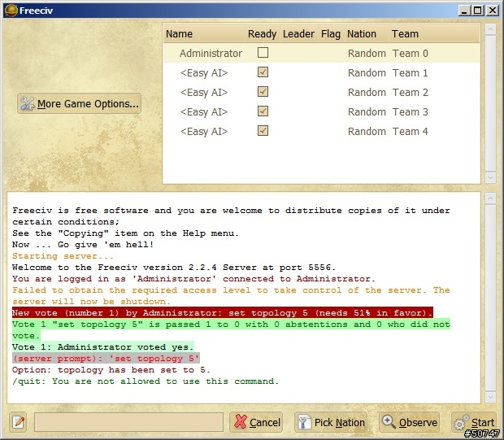Click player list scrollbar up arrow
Image resolution: width=504 pixels, height=440 pixels.
pos(490,29)
